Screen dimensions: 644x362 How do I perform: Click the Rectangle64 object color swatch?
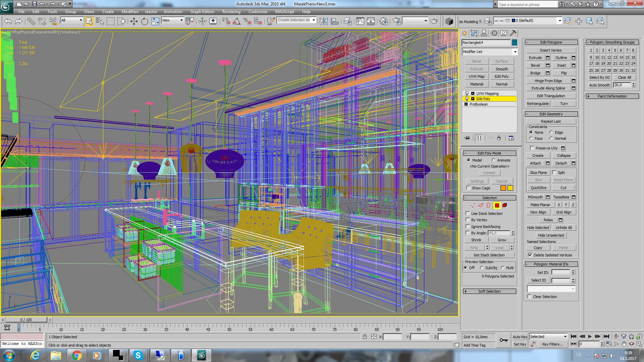click(515, 43)
